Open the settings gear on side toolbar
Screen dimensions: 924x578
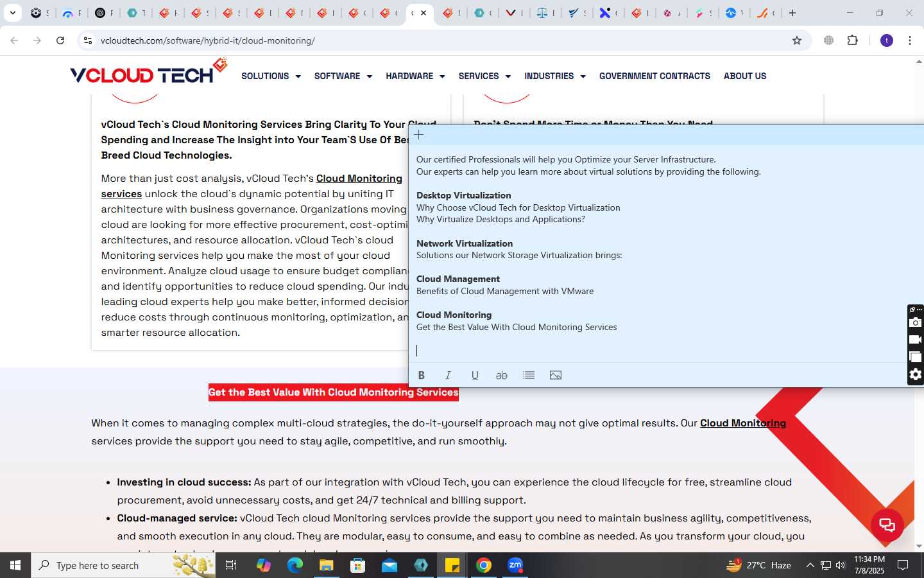click(x=916, y=374)
